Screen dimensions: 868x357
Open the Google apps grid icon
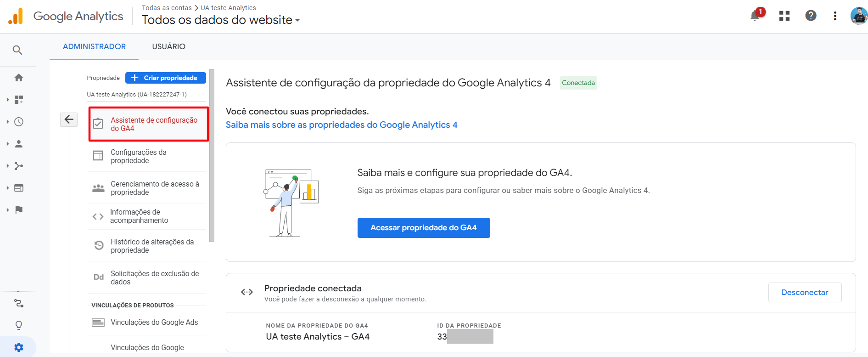(784, 16)
